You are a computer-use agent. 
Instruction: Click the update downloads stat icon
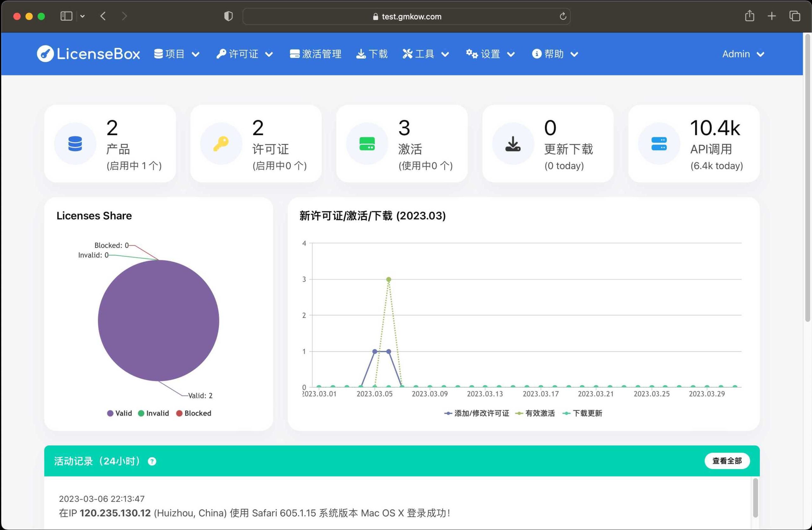(513, 144)
